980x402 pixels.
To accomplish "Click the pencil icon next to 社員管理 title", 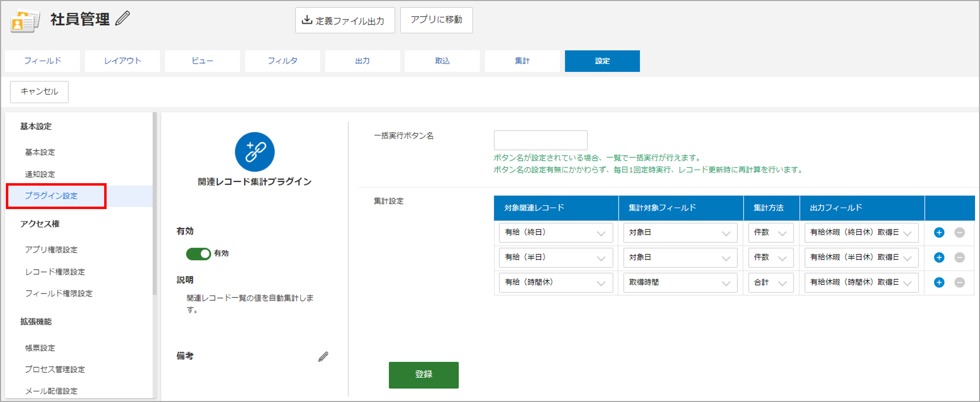I will (x=123, y=19).
